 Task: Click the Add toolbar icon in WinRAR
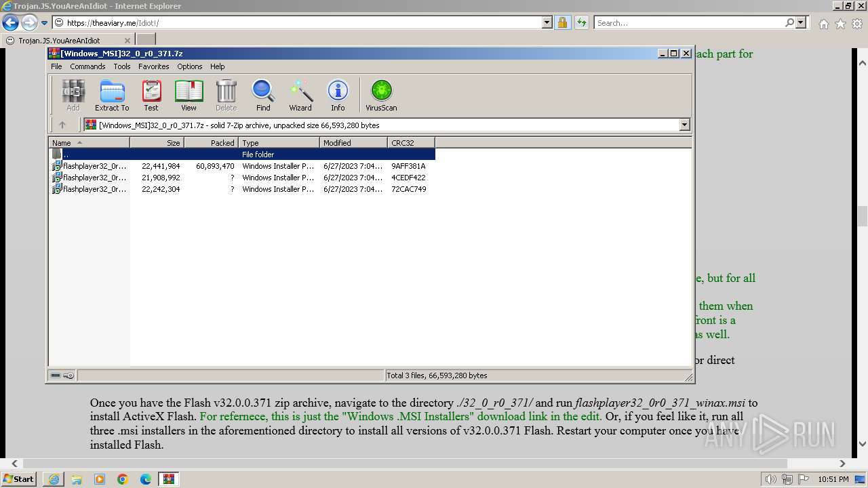pos(73,95)
